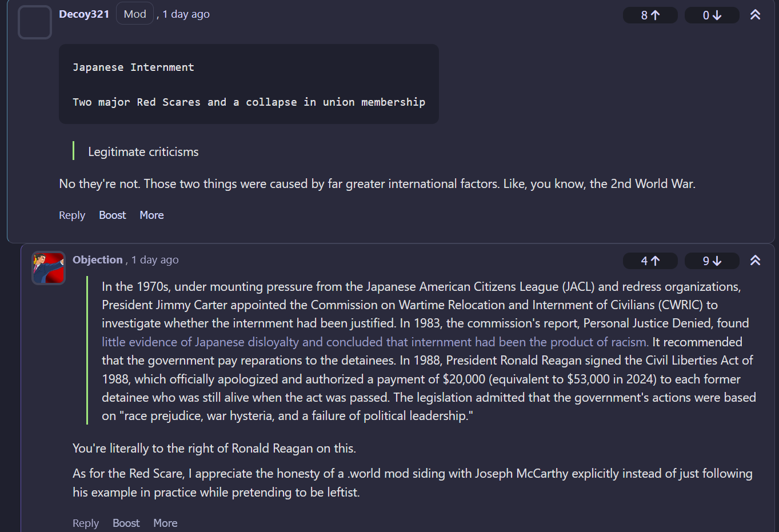Viewport: 779px width, 532px height.
Task: Reply to Decoy321's comment
Action: (x=72, y=215)
